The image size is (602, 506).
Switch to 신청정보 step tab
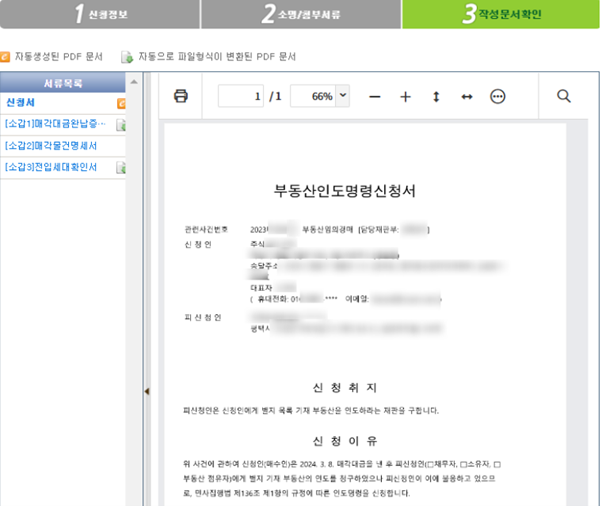(x=100, y=14)
